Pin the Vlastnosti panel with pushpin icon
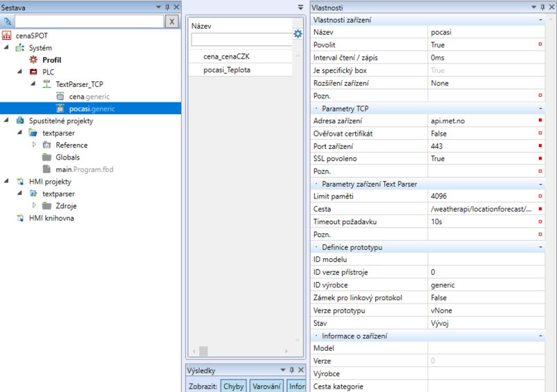 (543, 6)
